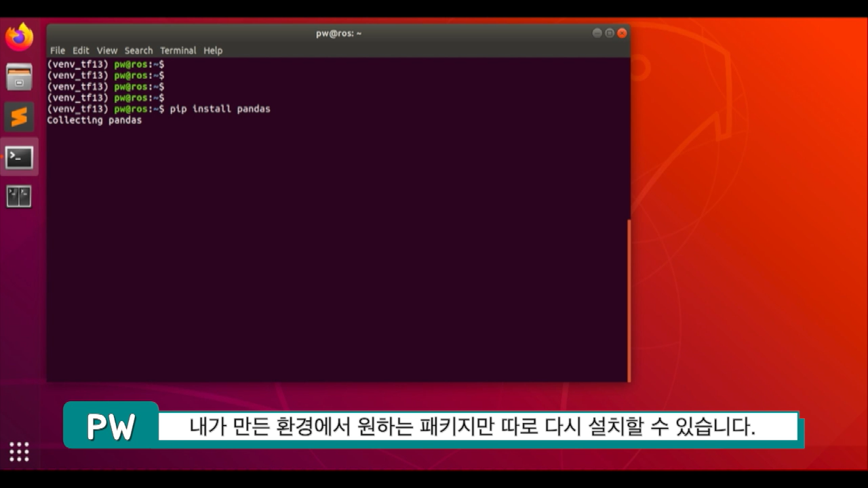Open the Terminator split-terminal dock icon
Viewport: 868px width, 488px height.
point(19,197)
